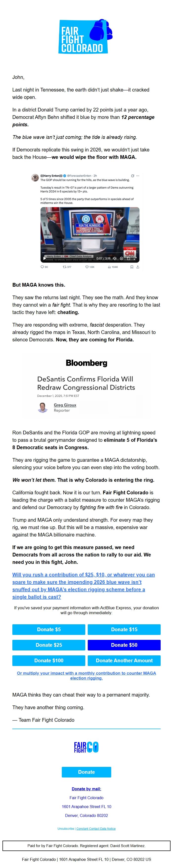Click the tweet share icon
The image size is (173, 868).
point(137,267)
